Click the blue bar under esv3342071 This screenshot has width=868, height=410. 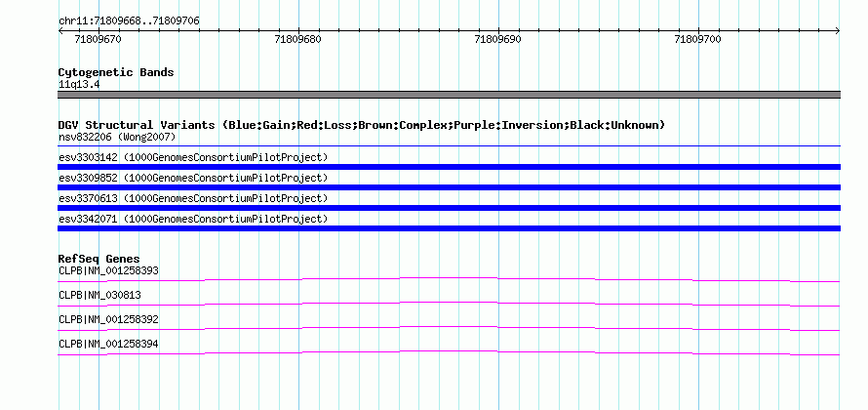tap(449, 228)
